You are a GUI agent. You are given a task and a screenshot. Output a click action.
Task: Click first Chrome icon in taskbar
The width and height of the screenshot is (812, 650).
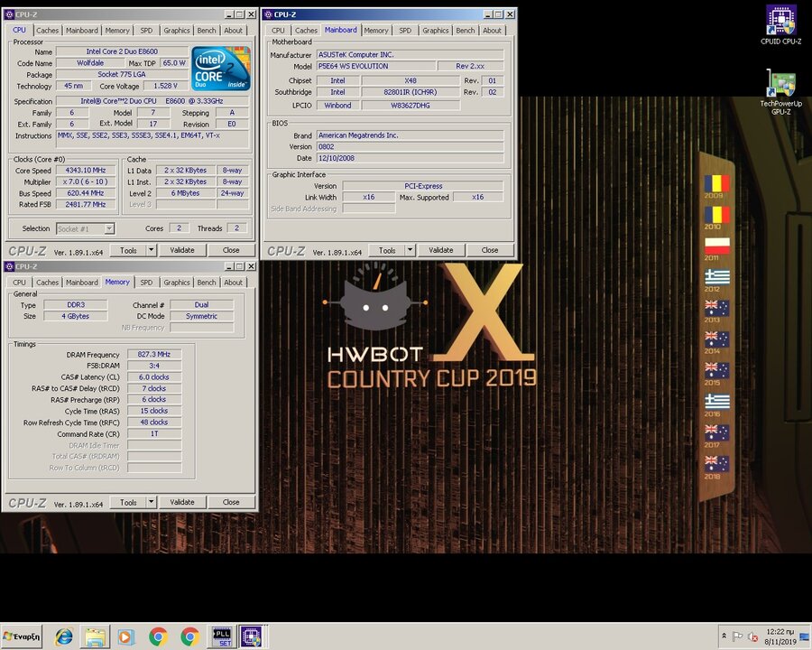pos(158,636)
